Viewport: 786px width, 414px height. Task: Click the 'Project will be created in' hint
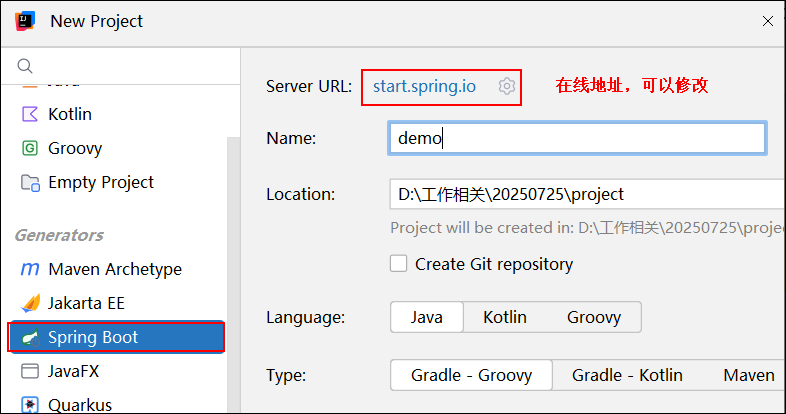587,228
